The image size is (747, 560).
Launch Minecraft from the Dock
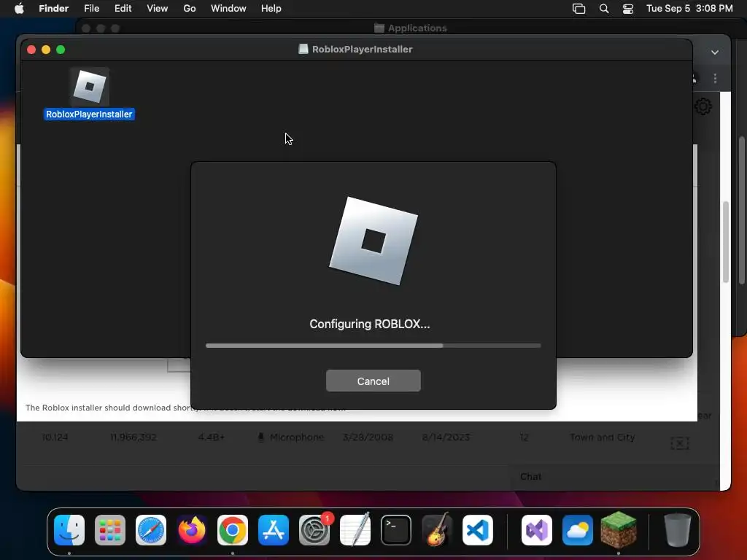[x=619, y=529]
